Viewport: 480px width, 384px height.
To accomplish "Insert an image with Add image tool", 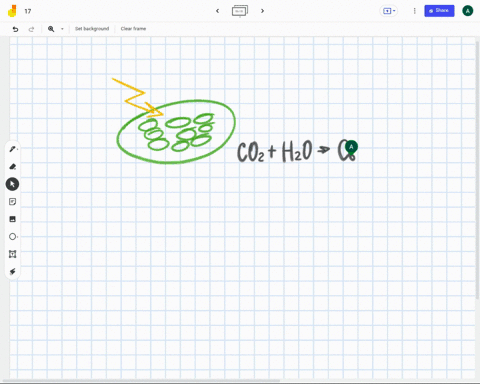I will [x=12, y=219].
